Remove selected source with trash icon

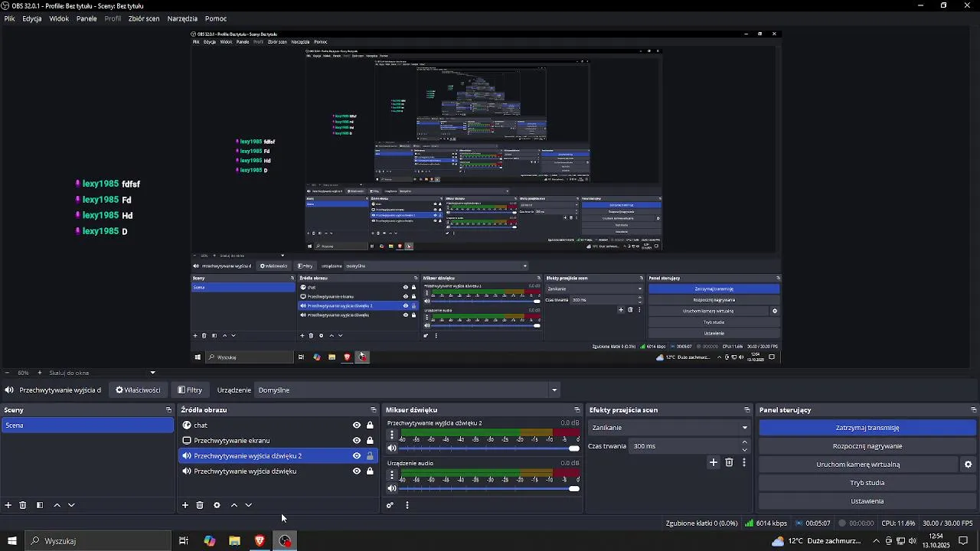[200, 505]
